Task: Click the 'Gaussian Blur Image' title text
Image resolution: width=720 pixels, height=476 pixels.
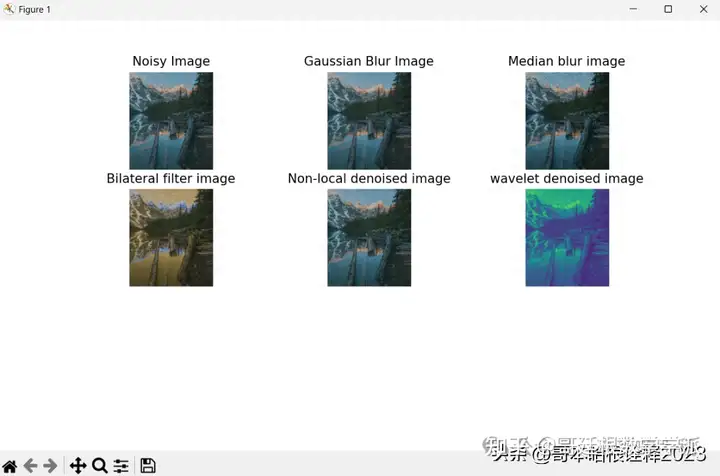Action: 369,61
